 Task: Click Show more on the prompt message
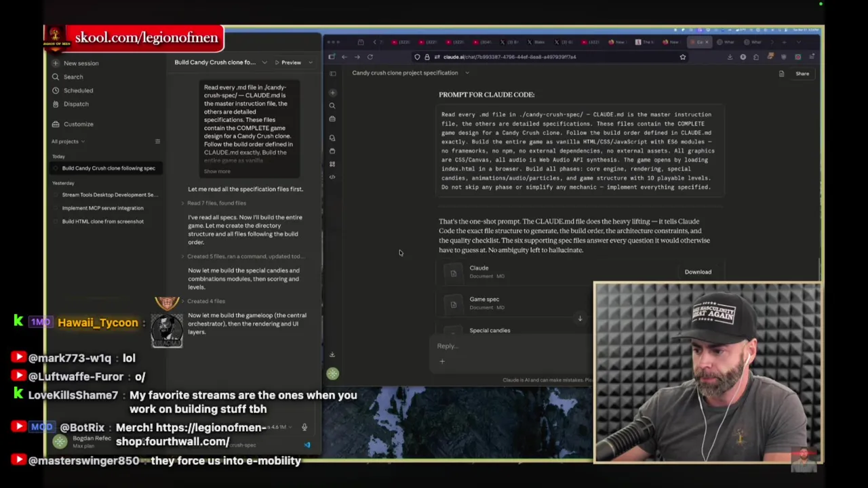point(217,171)
